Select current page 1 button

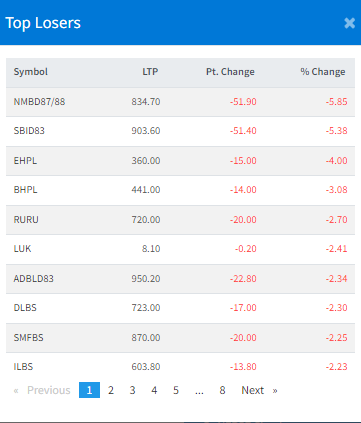pos(89,390)
